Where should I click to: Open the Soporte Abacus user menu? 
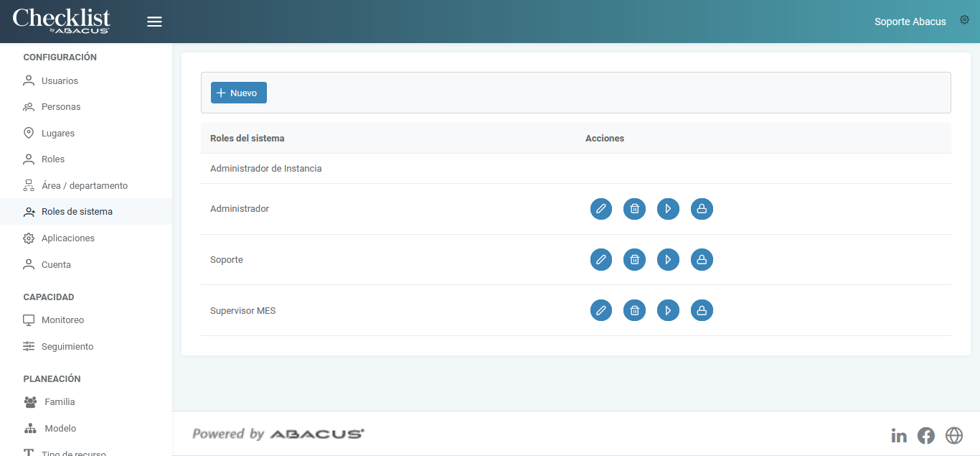tap(910, 22)
